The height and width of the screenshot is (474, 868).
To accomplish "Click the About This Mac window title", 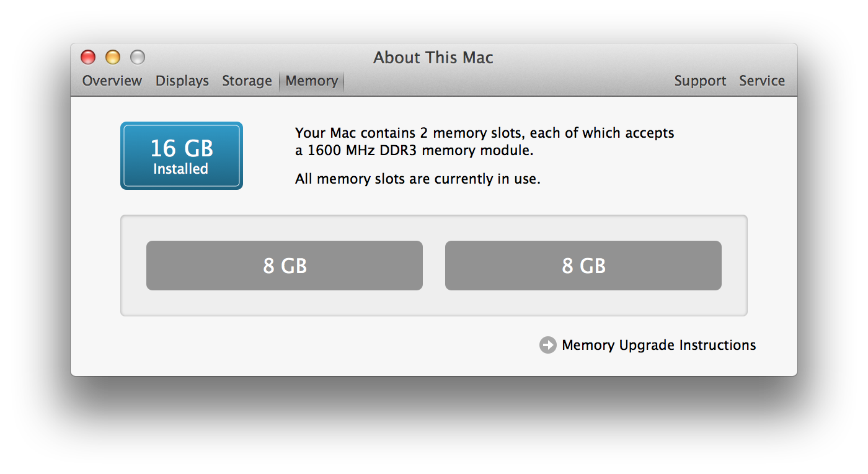I will [433, 58].
